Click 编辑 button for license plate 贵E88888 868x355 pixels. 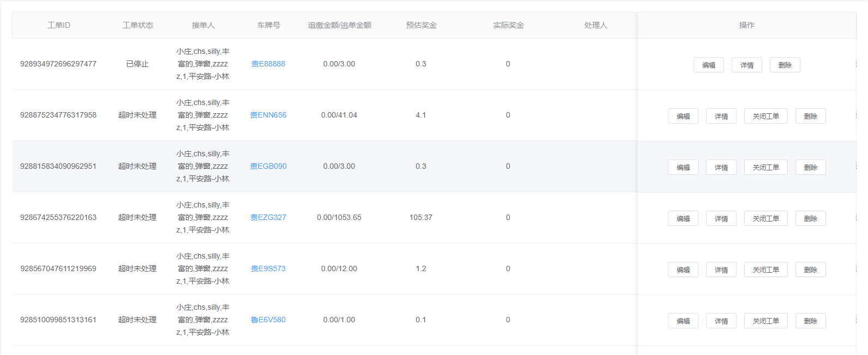pos(708,65)
